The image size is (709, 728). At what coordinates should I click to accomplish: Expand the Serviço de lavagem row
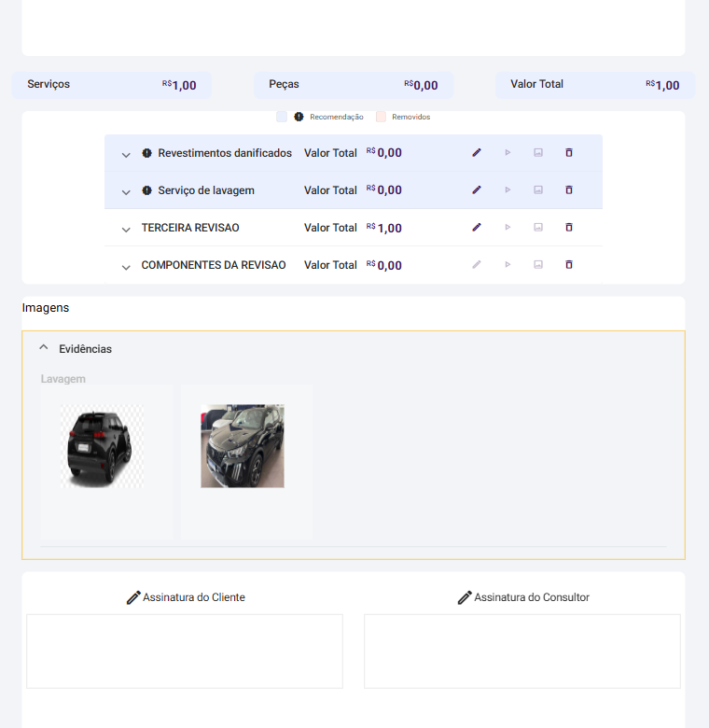coord(126,192)
